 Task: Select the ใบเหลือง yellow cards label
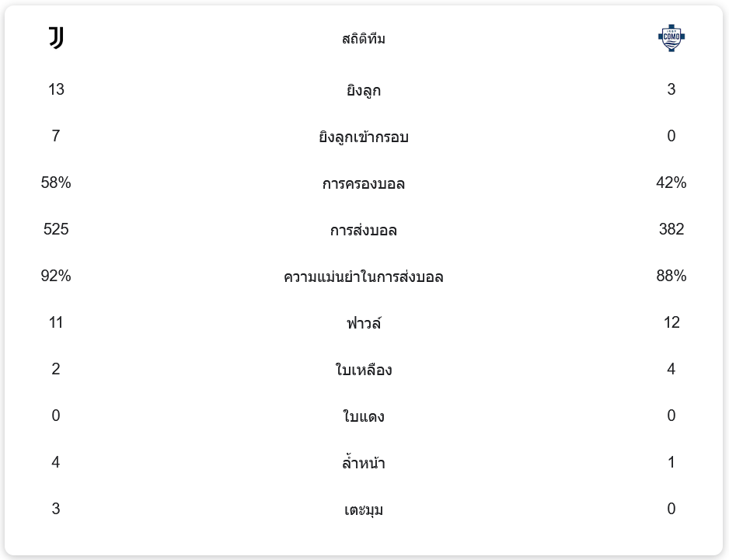click(364, 370)
